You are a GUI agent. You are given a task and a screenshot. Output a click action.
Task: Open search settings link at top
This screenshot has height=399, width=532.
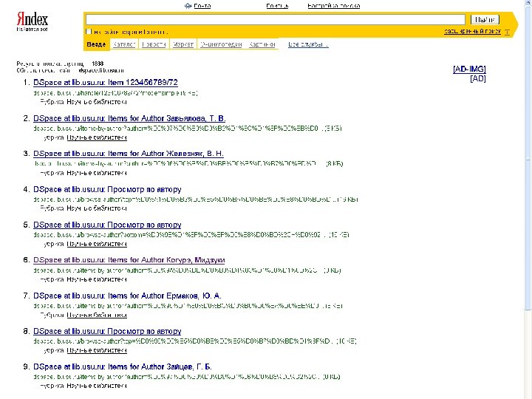click(333, 6)
